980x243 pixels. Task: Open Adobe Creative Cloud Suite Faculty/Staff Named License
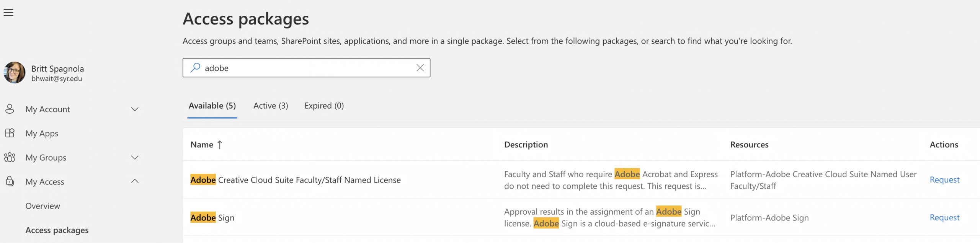coord(296,180)
